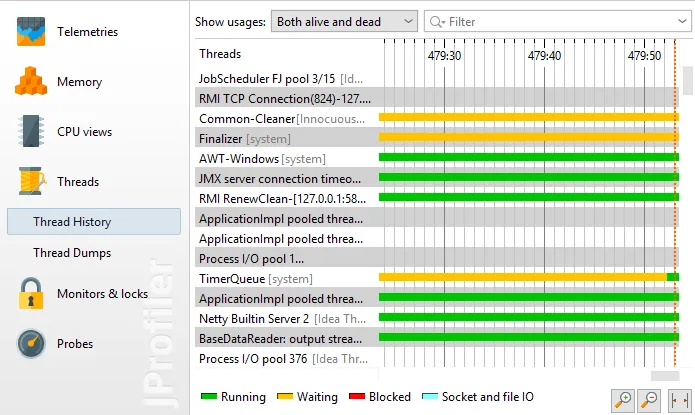695x415 pixels.
Task: Click the TimerQueue green running segment
Action: (x=672, y=277)
